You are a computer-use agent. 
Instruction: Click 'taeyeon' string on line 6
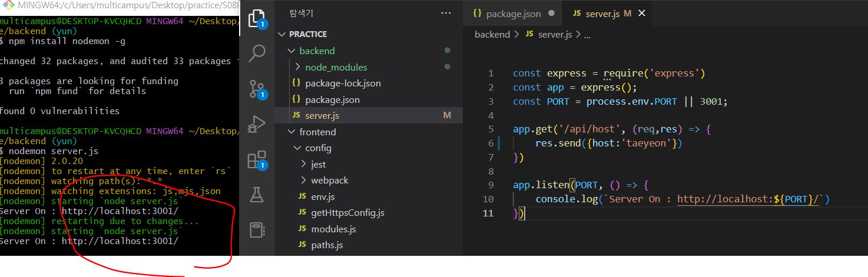click(x=648, y=143)
